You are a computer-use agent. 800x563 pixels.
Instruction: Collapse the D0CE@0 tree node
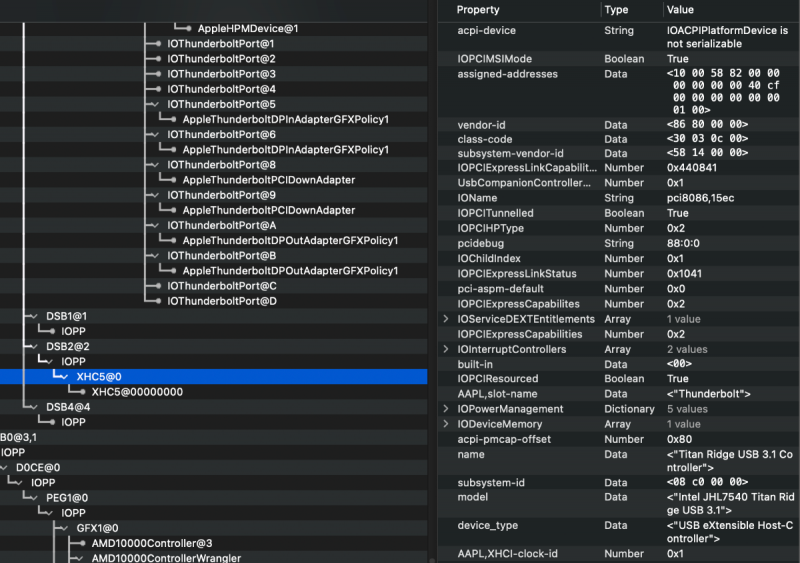[4, 468]
